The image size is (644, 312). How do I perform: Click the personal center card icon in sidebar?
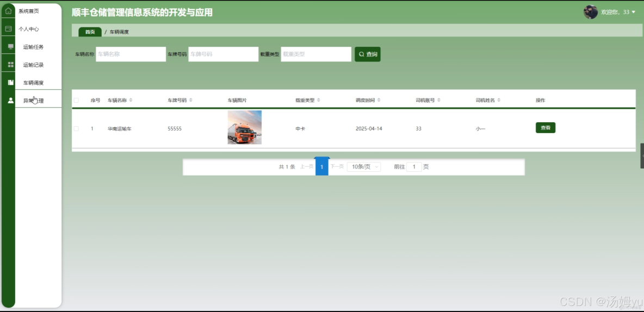point(8,29)
